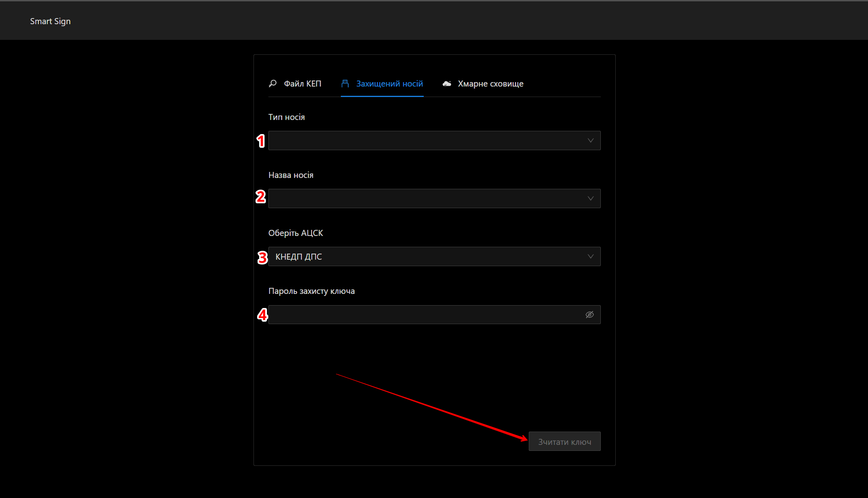Click the chevron arrow in Тип носія field

tap(590, 141)
